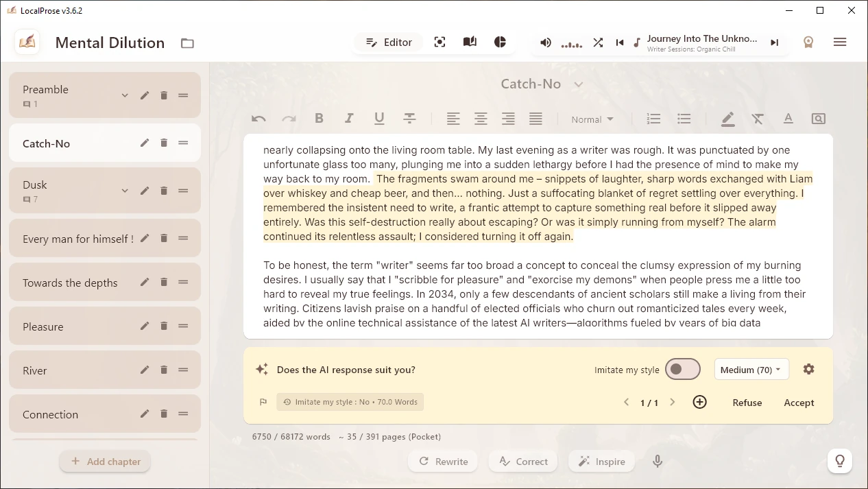Open find in text tool

pyautogui.click(x=818, y=119)
